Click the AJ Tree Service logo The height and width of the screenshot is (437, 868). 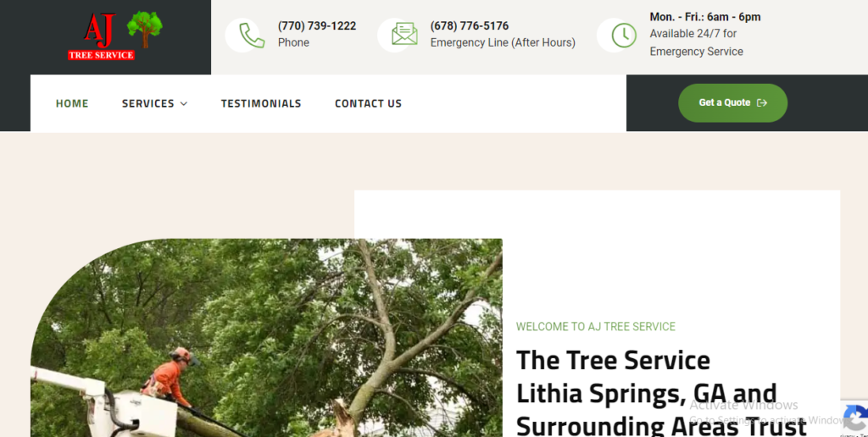point(115,36)
